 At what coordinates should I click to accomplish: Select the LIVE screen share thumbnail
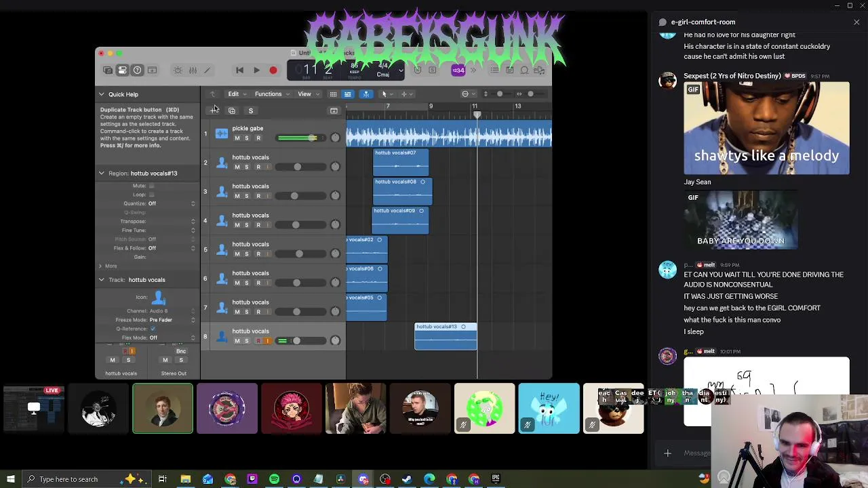34,408
